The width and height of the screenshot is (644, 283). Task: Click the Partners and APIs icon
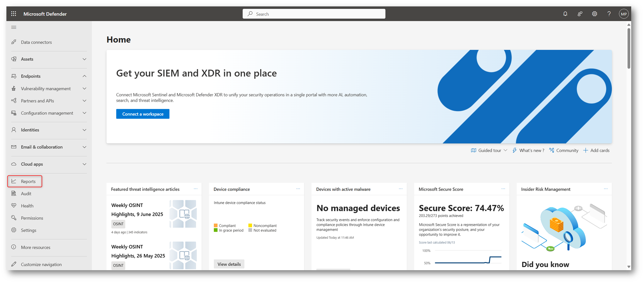[x=14, y=101]
